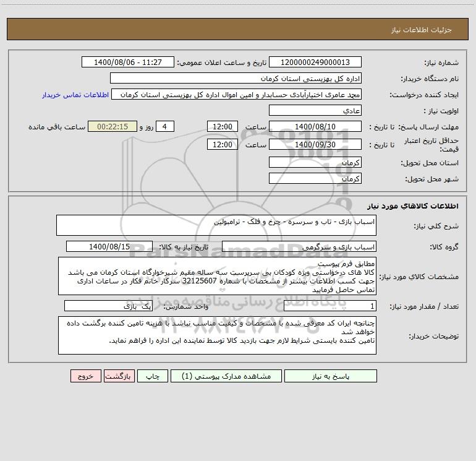This screenshot has height=461, width=476.
Task: Click the واحد شمارش field پک بازی
Action: [x=108, y=306]
